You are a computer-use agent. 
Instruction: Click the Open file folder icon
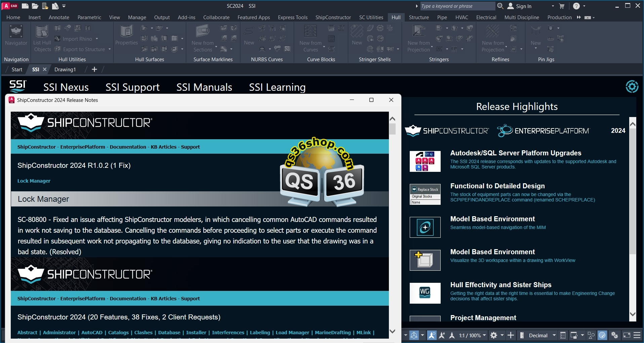(x=35, y=6)
